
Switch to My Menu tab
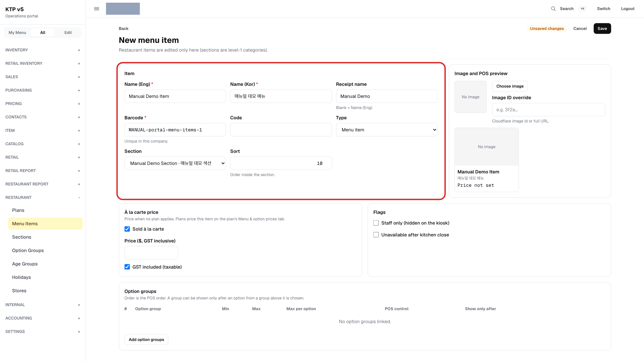(x=17, y=32)
